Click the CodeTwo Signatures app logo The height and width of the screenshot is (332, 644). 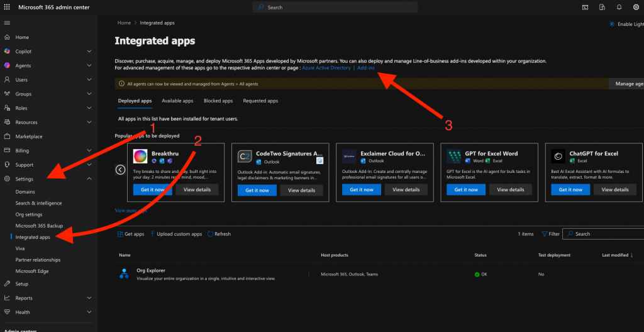coord(245,156)
